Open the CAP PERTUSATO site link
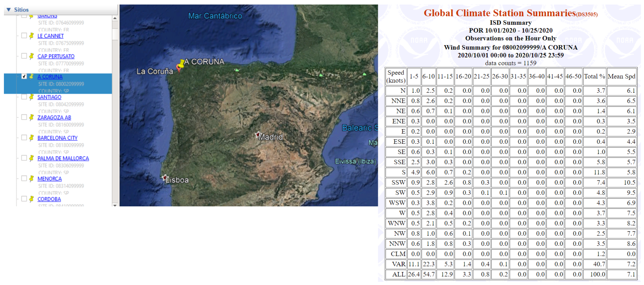Image resolution: width=644 pixels, height=285 pixels. (56, 56)
